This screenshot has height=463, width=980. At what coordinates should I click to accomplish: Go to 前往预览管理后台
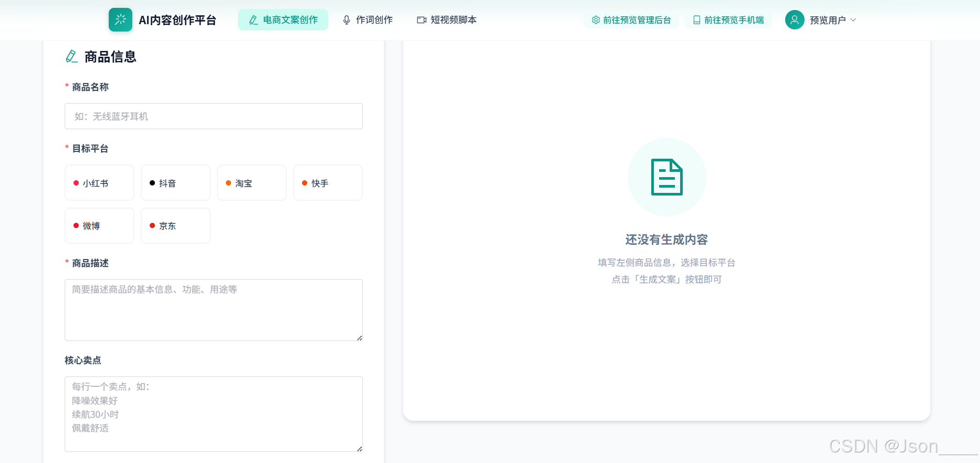[x=631, y=20]
